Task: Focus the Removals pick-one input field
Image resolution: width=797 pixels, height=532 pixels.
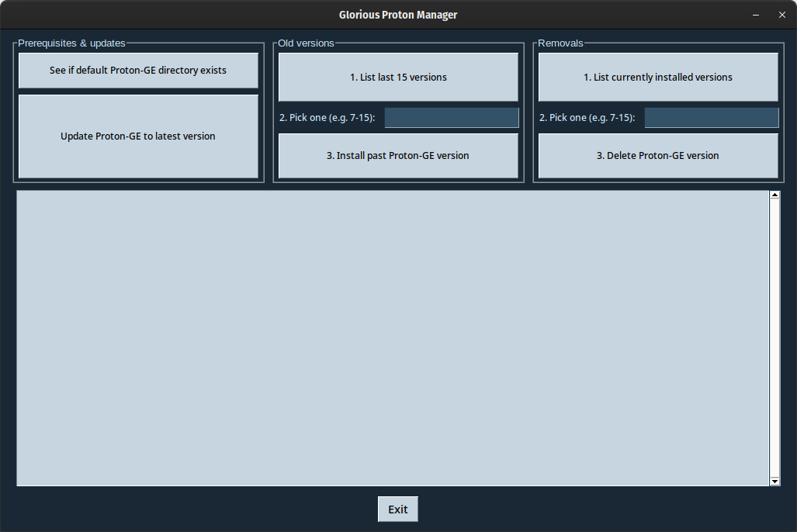Action: point(712,117)
